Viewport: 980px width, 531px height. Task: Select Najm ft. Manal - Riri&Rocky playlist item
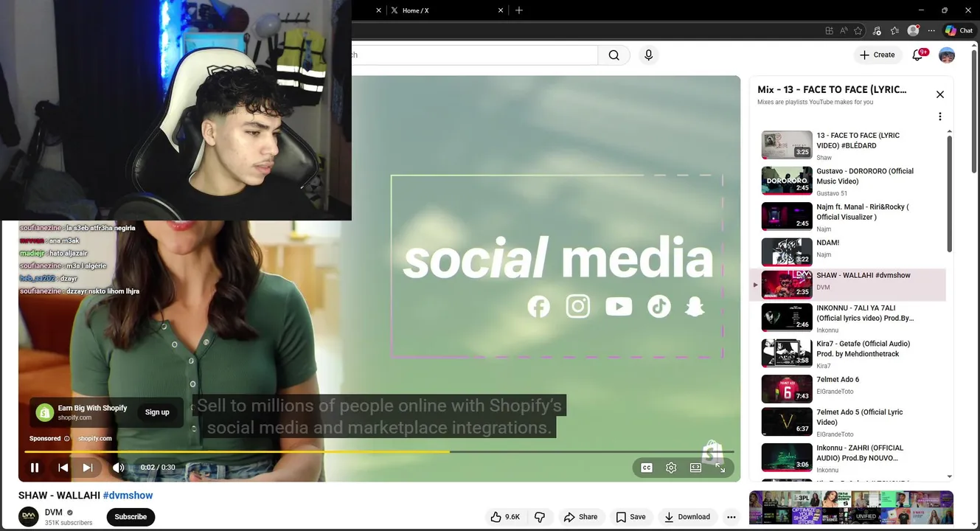tap(847, 217)
